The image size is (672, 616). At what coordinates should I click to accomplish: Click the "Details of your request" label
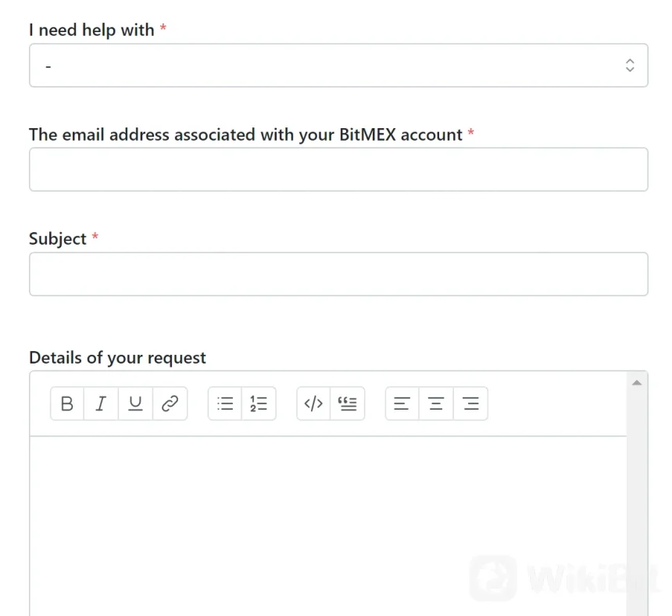pos(117,358)
